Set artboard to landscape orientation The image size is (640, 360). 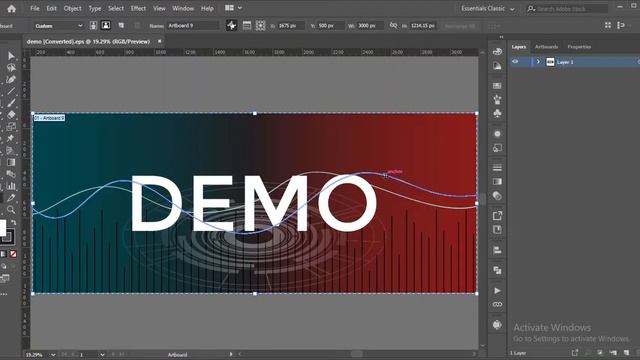[106, 25]
